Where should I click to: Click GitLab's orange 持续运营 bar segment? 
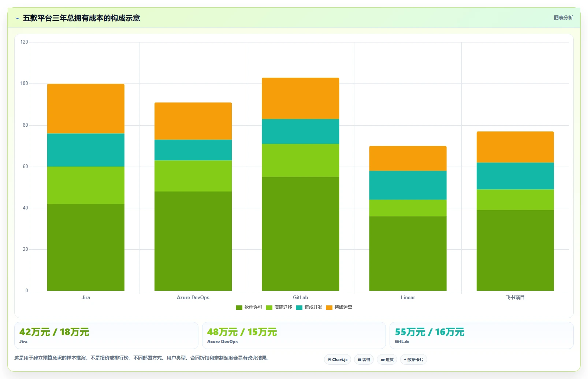pyautogui.click(x=301, y=98)
